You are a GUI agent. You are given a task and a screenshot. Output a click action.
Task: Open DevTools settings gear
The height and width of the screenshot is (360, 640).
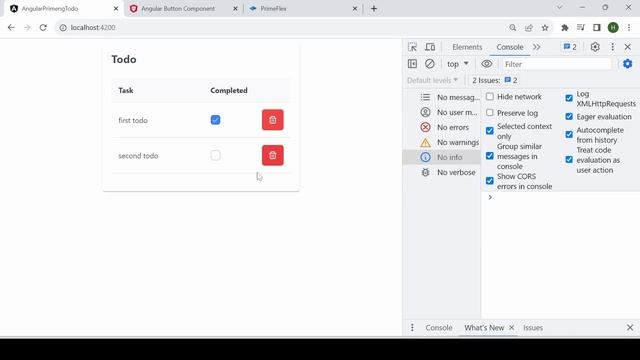(595, 47)
